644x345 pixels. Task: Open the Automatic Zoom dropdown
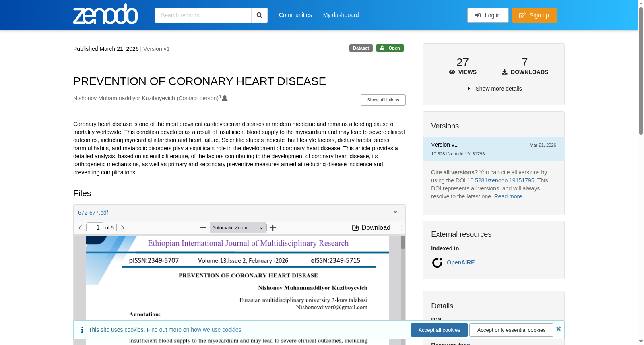point(237,228)
